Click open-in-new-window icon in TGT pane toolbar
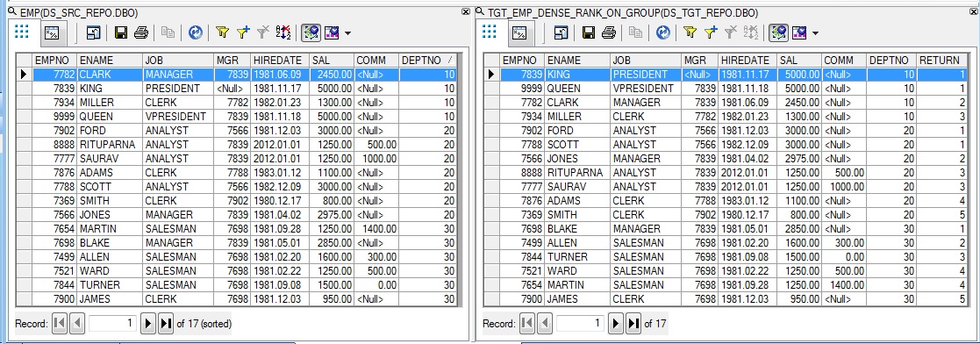Screen dimensions: 980x344 click(561, 32)
